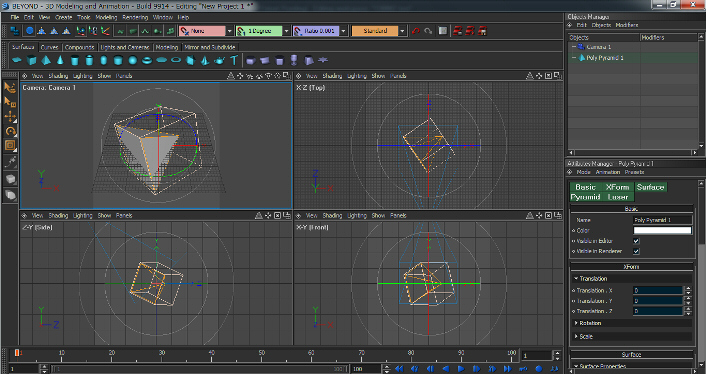This screenshot has width=706, height=374.
Task: Click the grey Redo arrow
Action: coord(429,31)
